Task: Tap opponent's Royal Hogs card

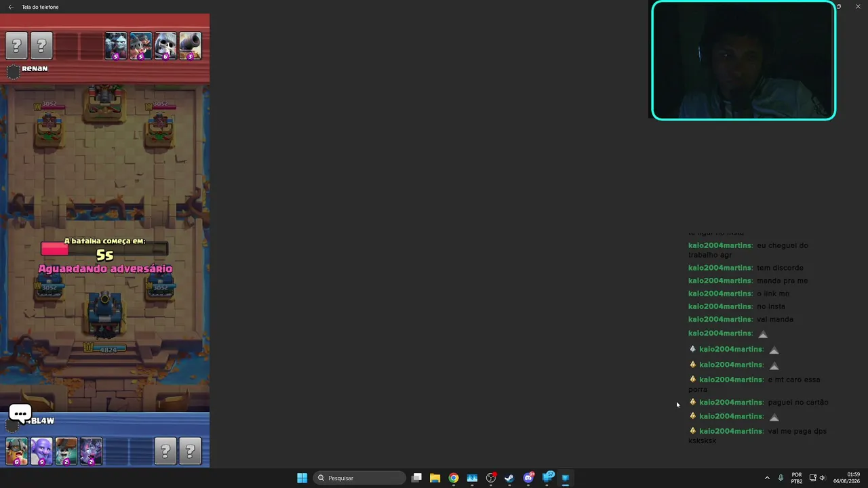Action: 141,46
